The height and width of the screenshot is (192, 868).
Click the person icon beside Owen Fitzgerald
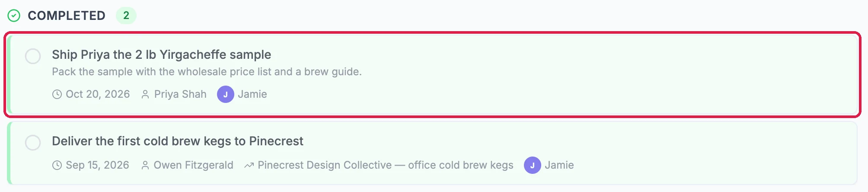click(x=145, y=165)
